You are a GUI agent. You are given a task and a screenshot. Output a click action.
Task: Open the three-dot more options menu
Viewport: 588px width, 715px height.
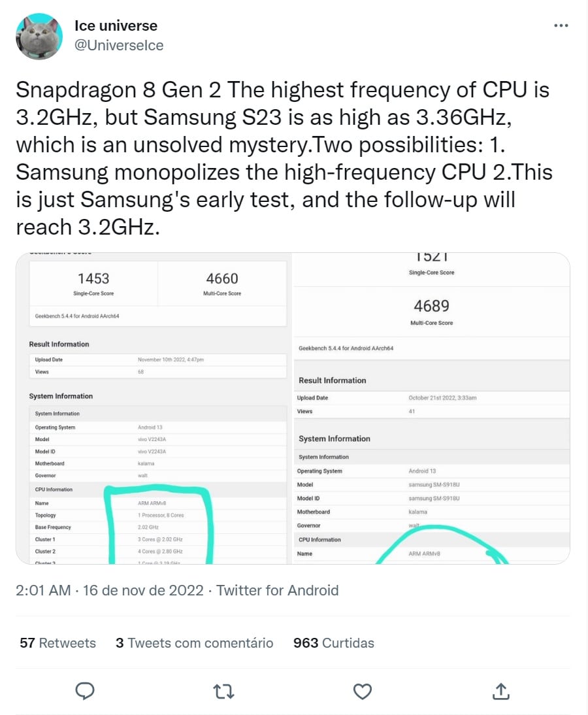click(561, 25)
